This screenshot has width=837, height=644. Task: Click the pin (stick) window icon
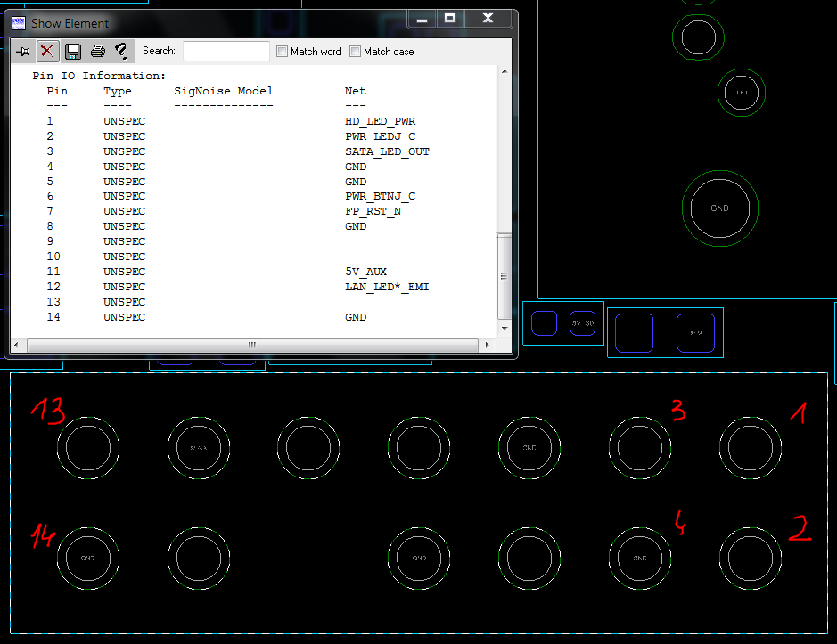point(23,52)
